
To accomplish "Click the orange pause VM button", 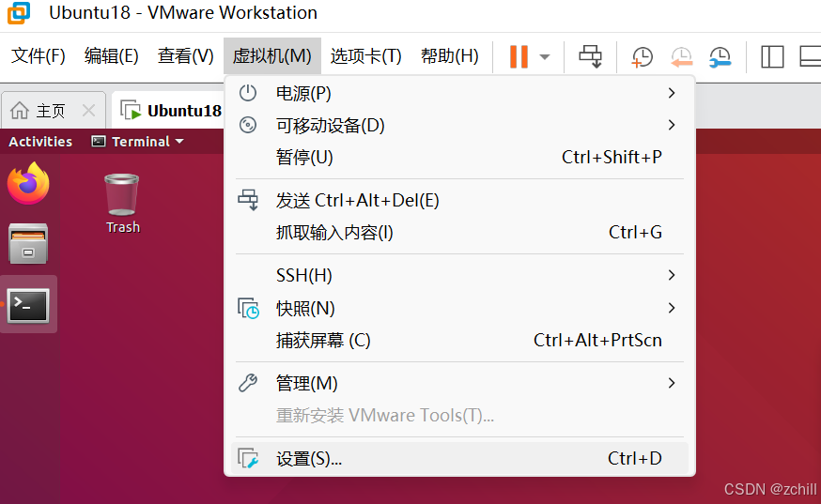I will [519, 56].
